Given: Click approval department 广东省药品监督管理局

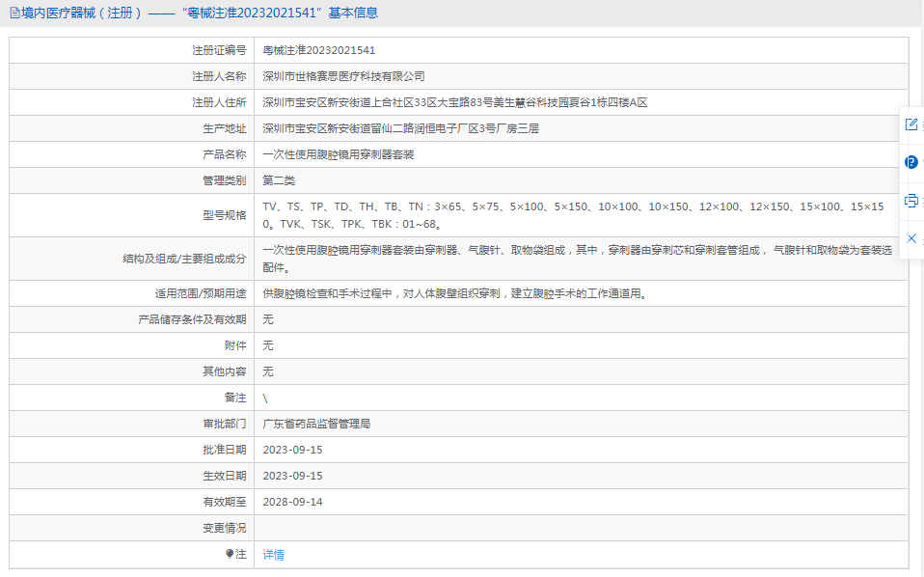Looking at the screenshot, I should [316, 424].
